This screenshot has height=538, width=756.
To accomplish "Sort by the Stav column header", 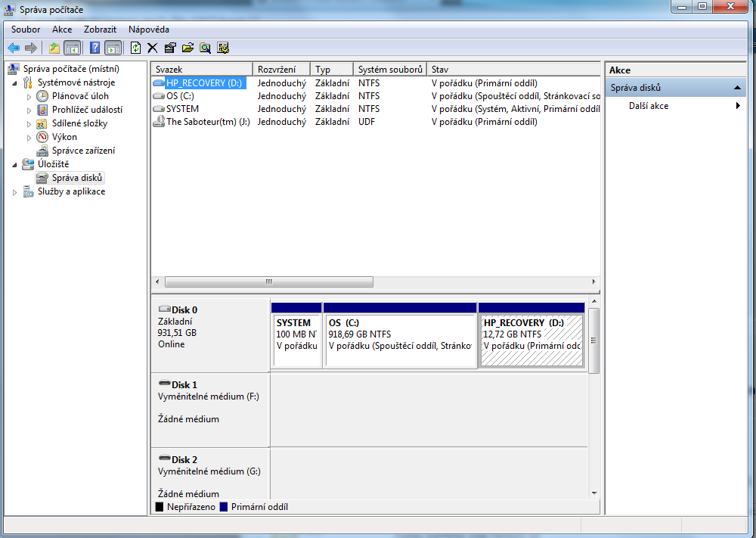I will [513, 69].
